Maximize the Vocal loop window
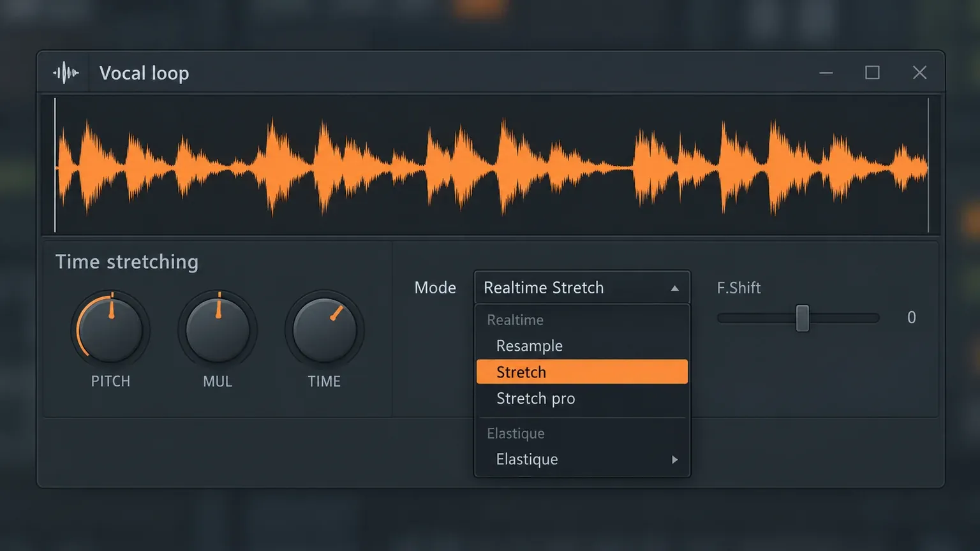Screen dimensions: 980x551 point(872,73)
